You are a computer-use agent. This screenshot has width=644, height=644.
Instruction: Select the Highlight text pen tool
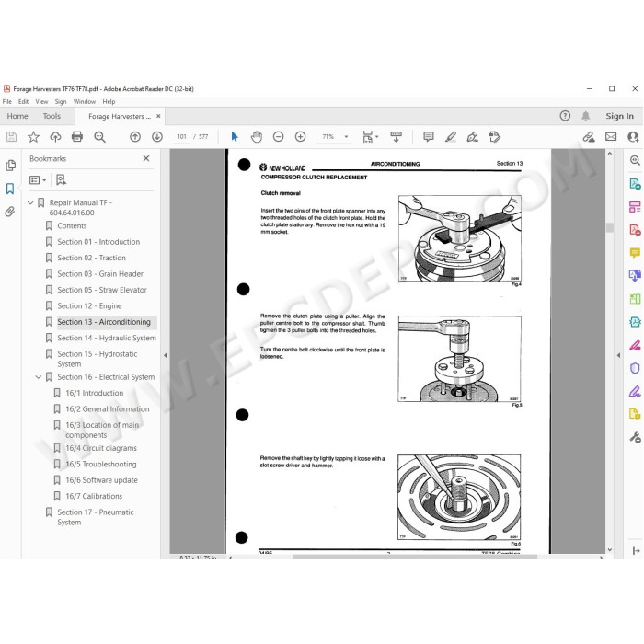point(451,137)
